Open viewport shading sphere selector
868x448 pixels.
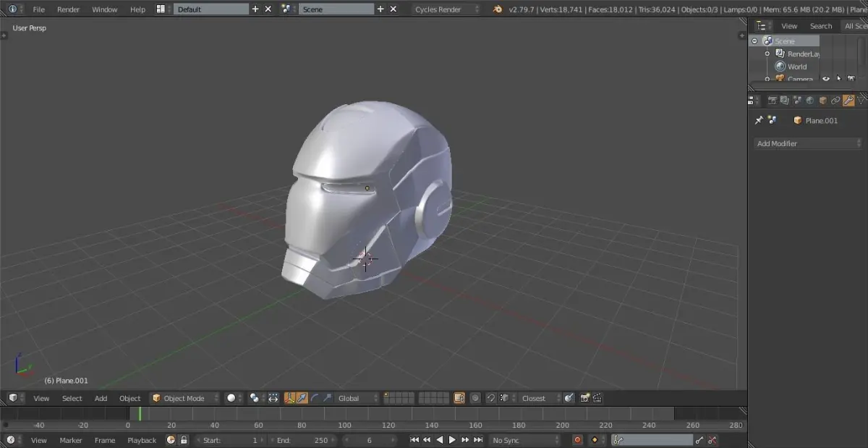point(231,398)
